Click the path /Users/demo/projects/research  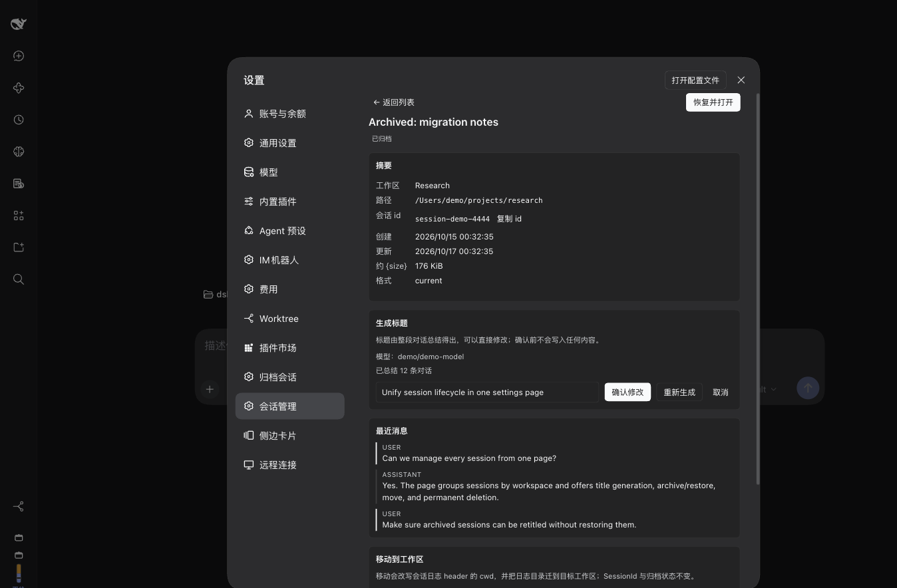point(478,200)
